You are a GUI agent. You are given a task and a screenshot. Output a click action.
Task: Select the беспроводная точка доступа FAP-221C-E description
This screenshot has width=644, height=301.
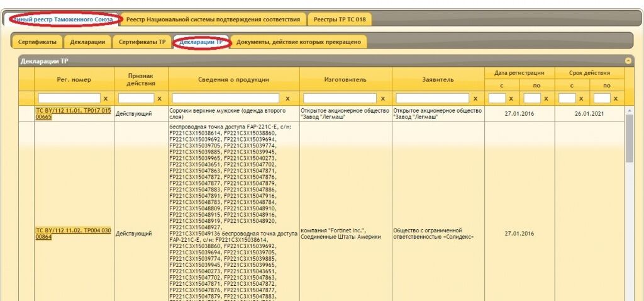coord(234,212)
